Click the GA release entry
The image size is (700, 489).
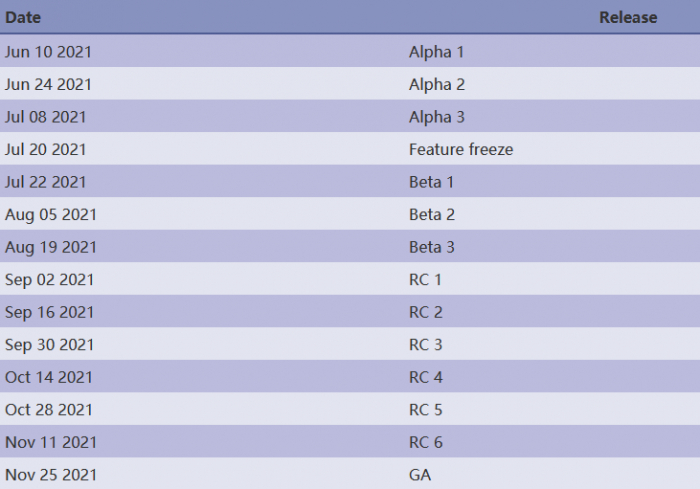coord(420,474)
